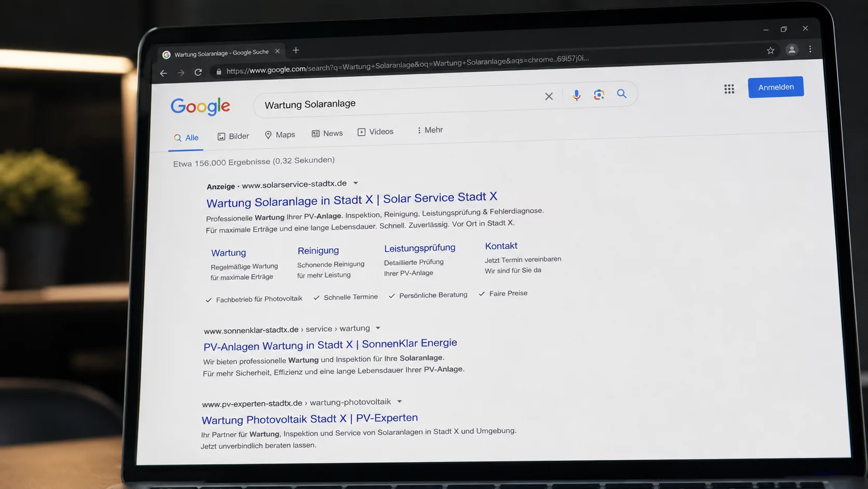Screen dimensions: 868x489
Task: Click the 'Faire Preise' callout text
Action: click(x=508, y=294)
